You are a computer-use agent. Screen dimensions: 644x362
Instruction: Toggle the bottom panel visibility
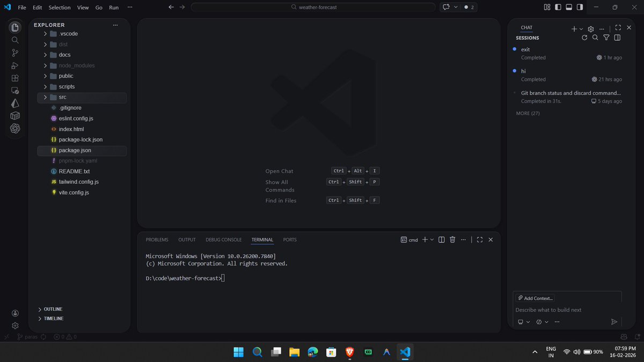569,8
